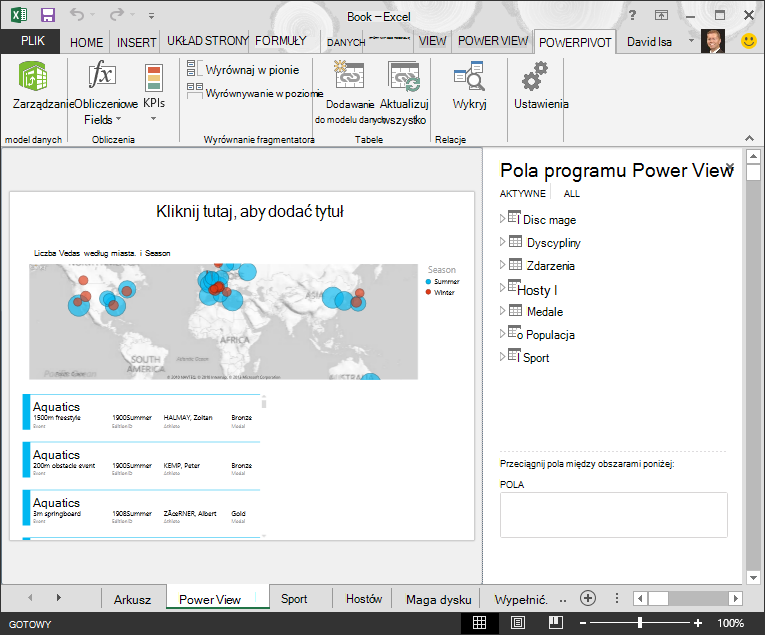Click the Winter legend item
This screenshot has width=765, height=635.
(x=440, y=292)
